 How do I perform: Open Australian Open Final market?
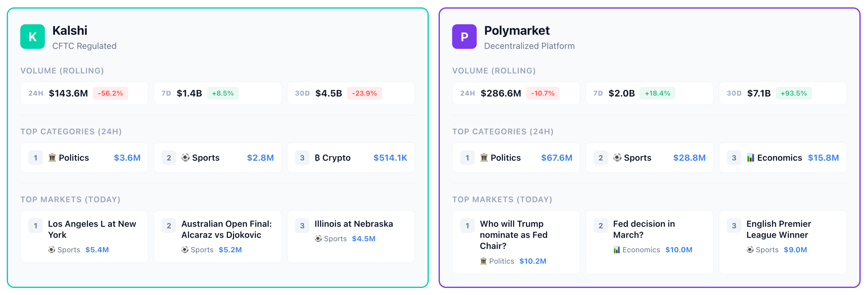[x=226, y=229]
